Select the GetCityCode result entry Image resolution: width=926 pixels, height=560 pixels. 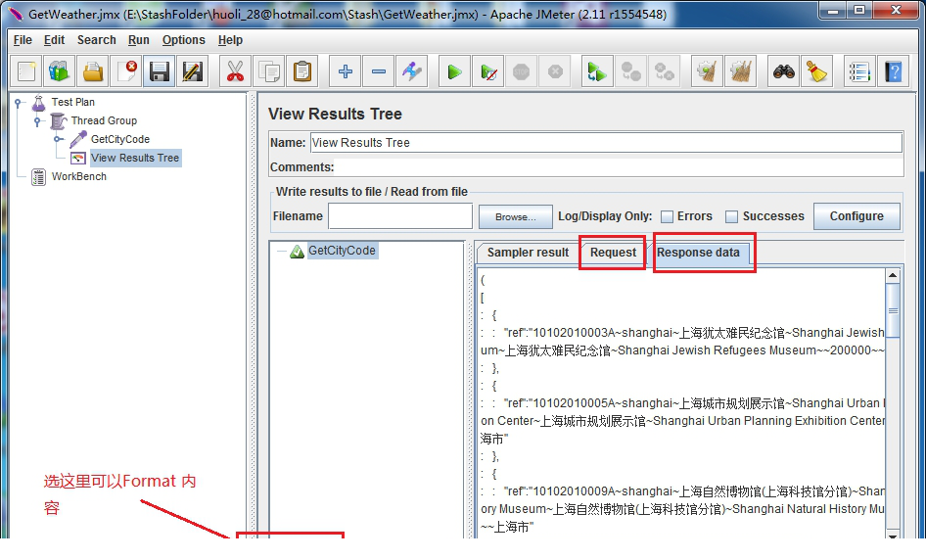(342, 251)
